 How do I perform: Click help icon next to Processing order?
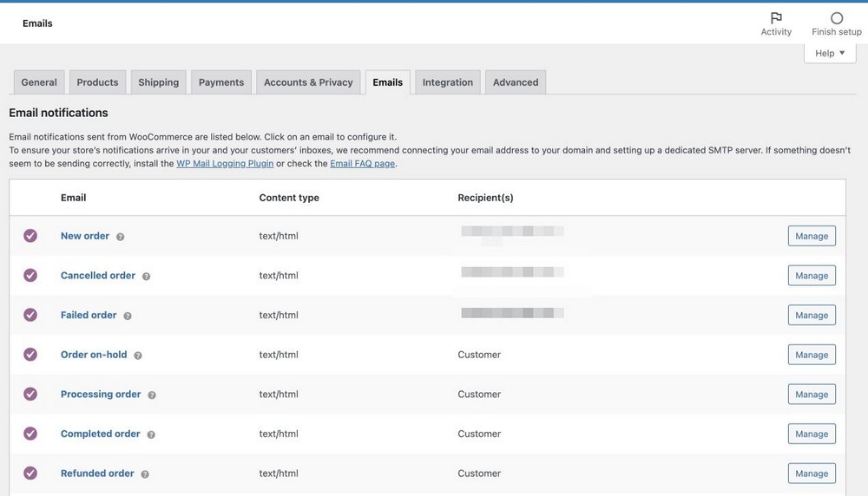(x=152, y=395)
